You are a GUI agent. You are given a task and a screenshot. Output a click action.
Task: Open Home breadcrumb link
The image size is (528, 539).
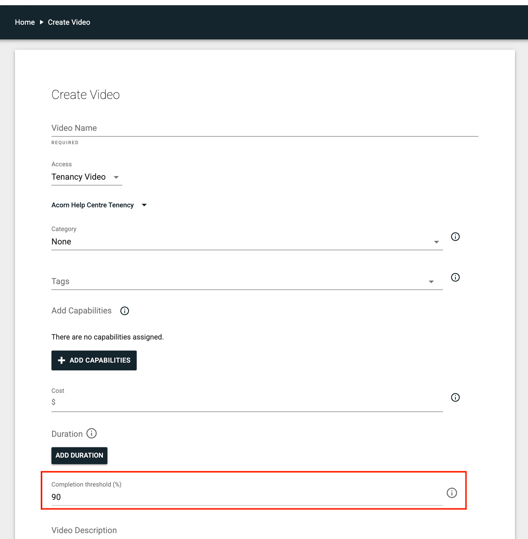(x=24, y=22)
